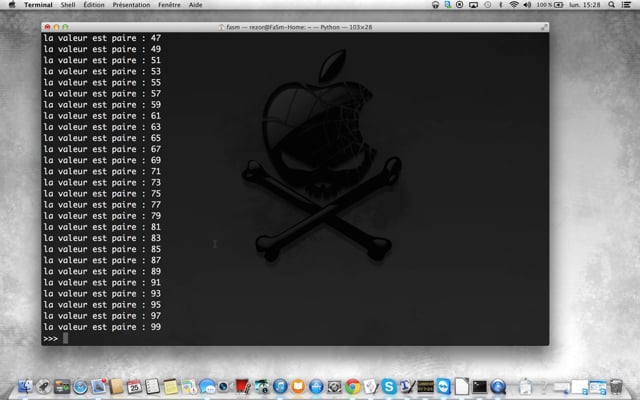Click the battery 100% indicator

[550, 5]
